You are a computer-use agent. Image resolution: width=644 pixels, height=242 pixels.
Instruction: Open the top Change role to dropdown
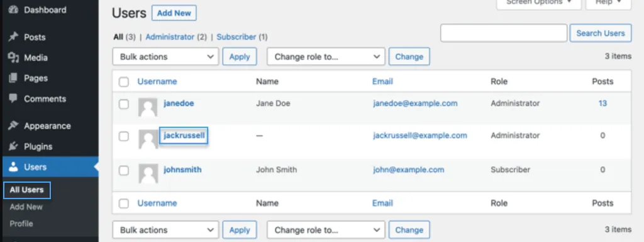pyautogui.click(x=326, y=57)
